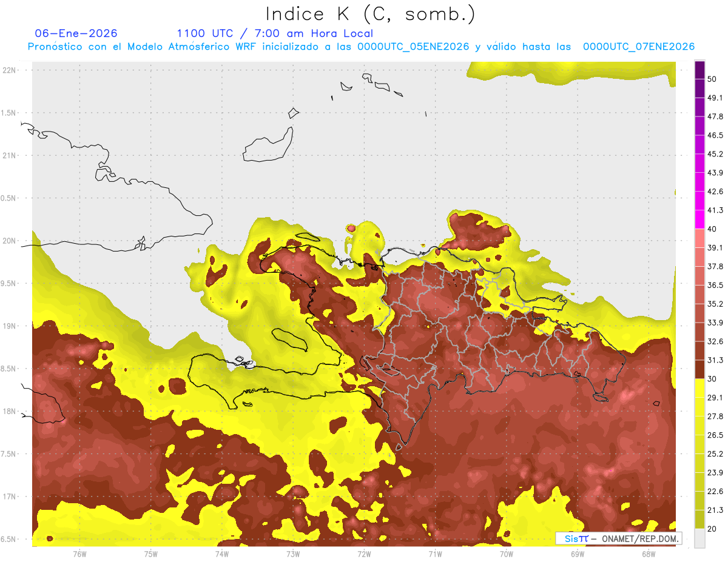Click the '42.6' value on the color scale
The height and width of the screenshot is (562, 728).
[x=715, y=192]
